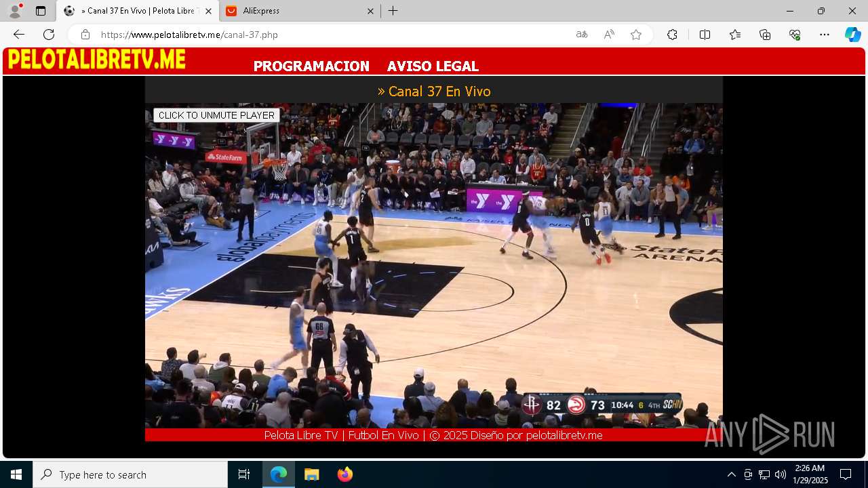Open the network status tray icon
The width and height of the screenshot is (868, 488).
(x=764, y=474)
